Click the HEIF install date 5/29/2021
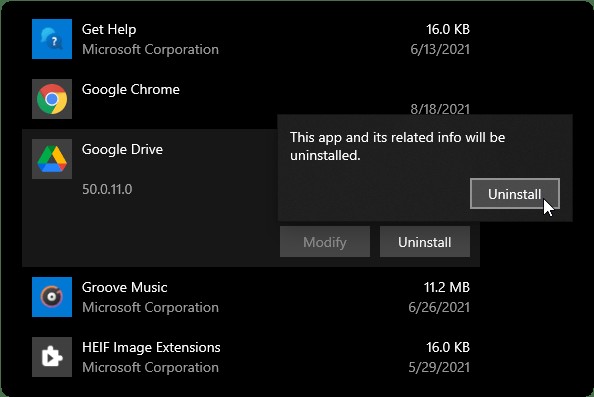Image resolution: width=594 pixels, height=397 pixels. coord(439,367)
